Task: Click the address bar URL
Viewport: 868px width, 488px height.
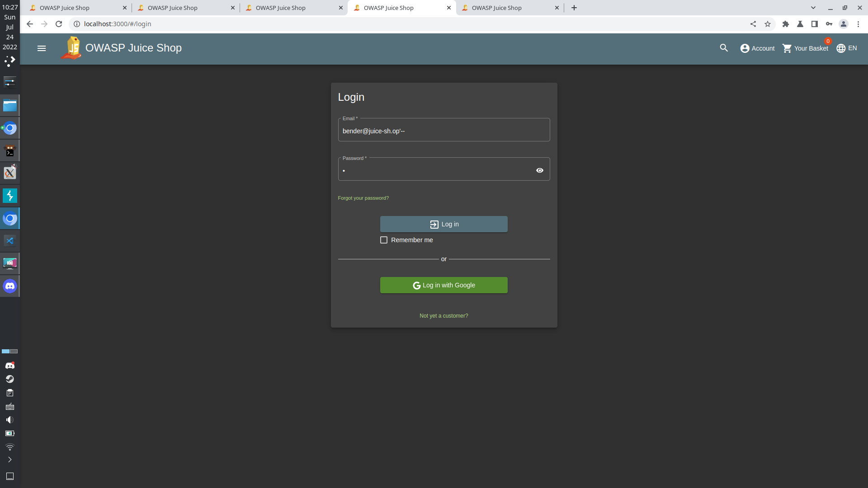Action: [118, 24]
